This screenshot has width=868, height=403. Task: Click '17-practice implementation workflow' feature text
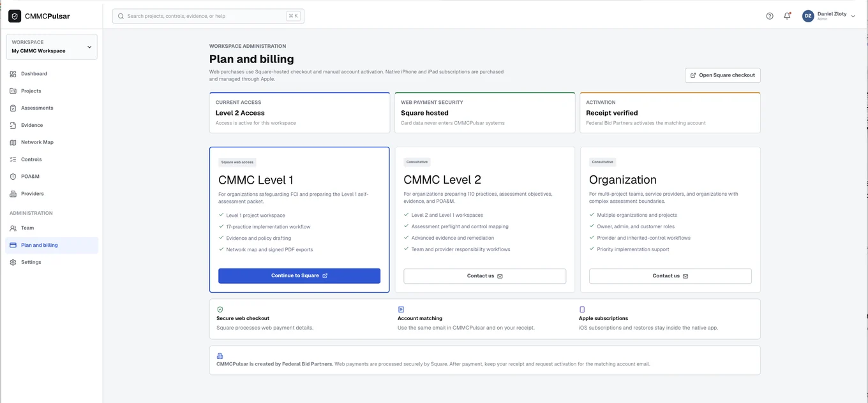268,227
